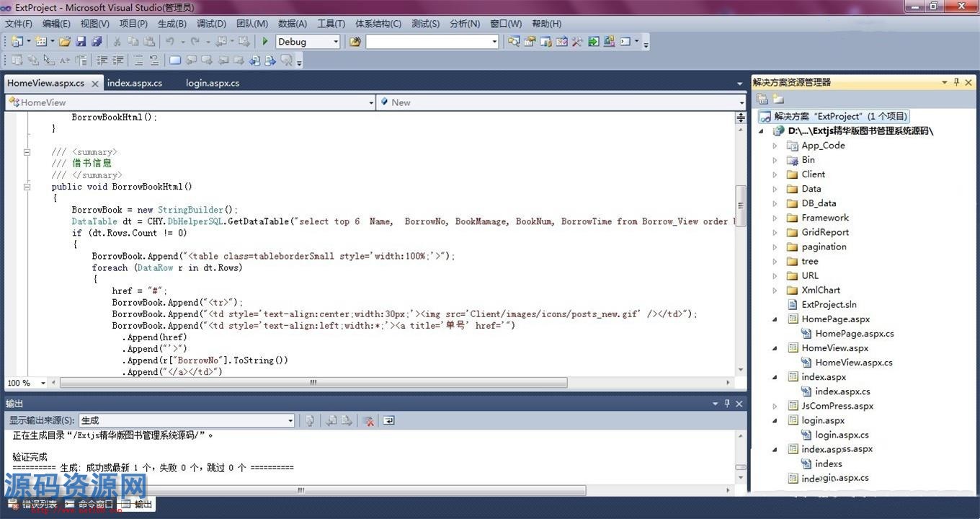Select the solution 'ExtProject' root node

tap(834, 116)
